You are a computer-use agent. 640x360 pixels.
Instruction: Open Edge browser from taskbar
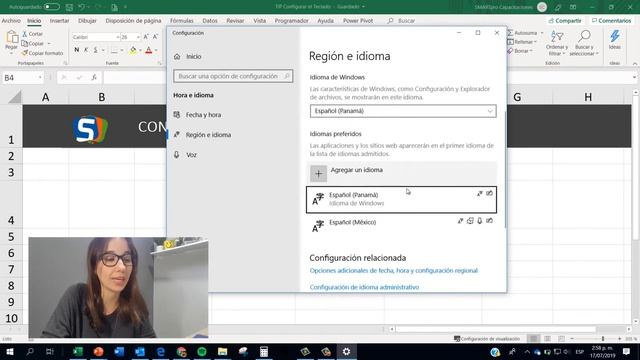click(160, 351)
